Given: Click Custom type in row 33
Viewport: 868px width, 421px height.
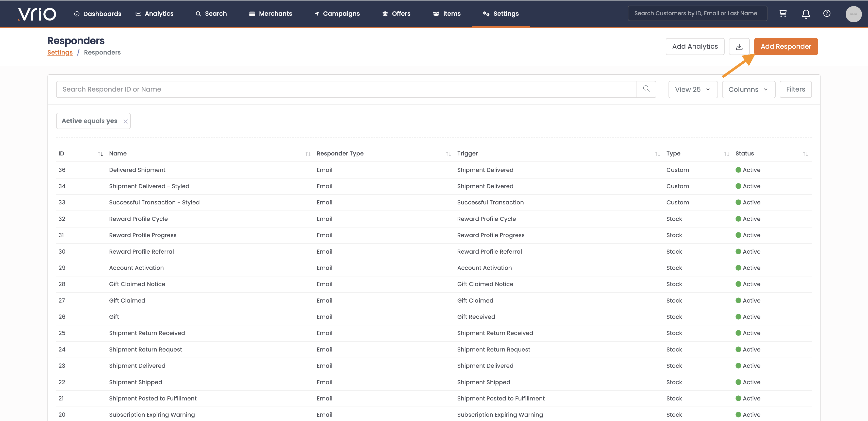Looking at the screenshot, I should coord(677,202).
